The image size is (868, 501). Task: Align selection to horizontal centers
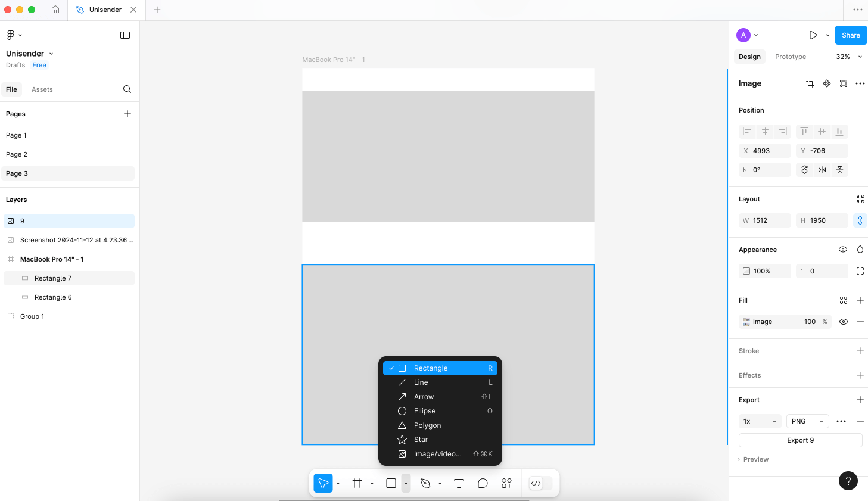[x=765, y=132]
